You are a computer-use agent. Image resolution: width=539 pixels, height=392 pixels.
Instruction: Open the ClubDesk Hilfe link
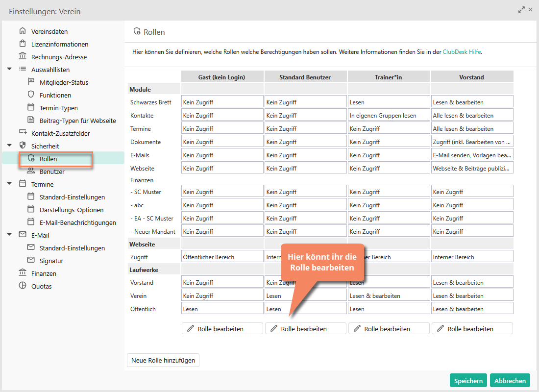coord(462,52)
